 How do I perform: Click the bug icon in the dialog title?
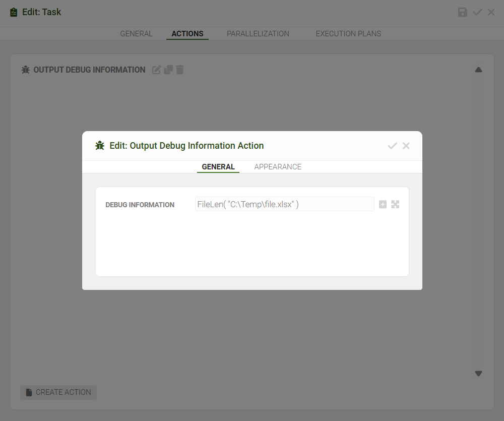pyautogui.click(x=100, y=146)
